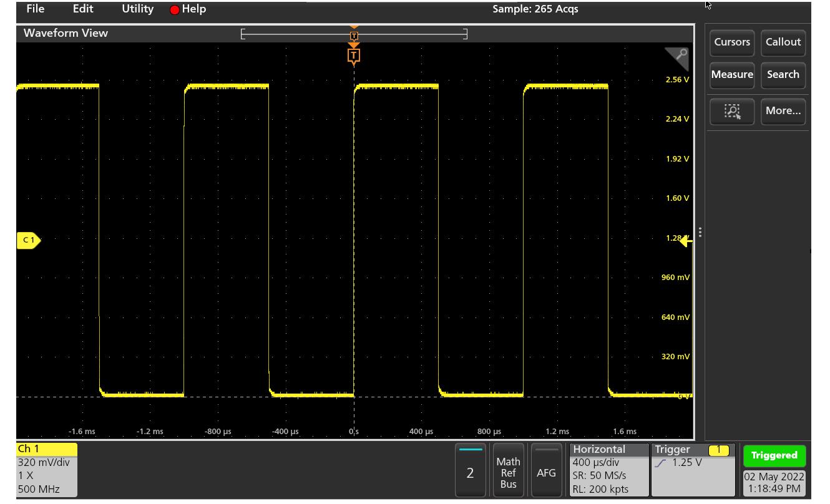Click the yellow trigger source 1 indicator
The height and width of the screenshot is (504, 830).
718,450
